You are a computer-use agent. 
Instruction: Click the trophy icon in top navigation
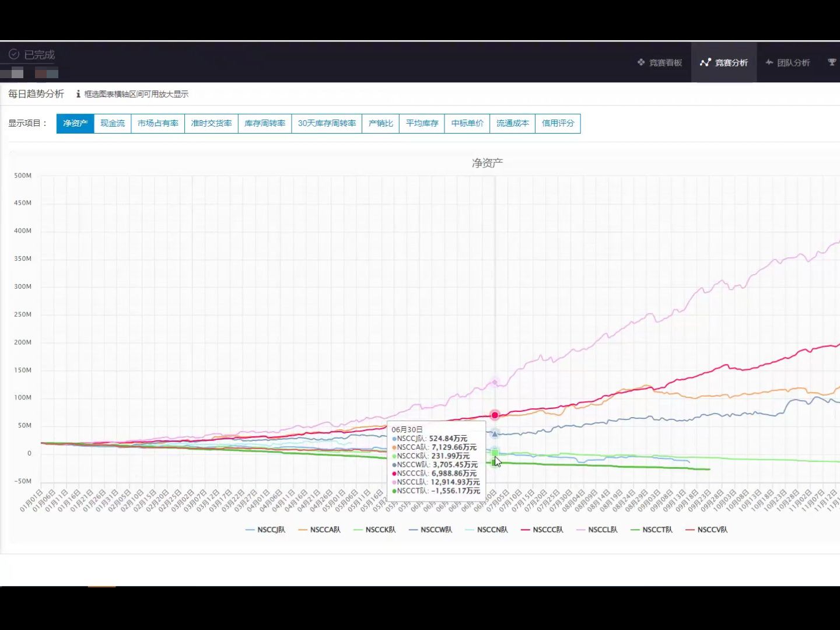[x=832, y=62]
